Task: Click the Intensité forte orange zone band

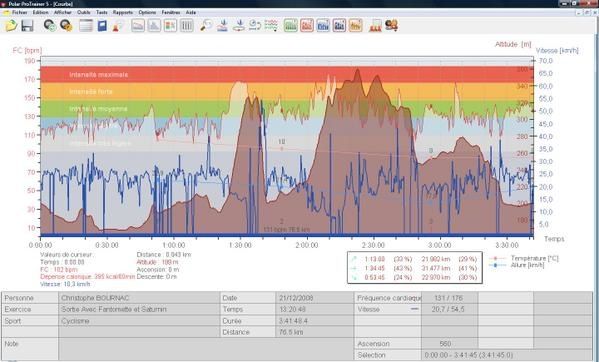Action: [287, 92]
